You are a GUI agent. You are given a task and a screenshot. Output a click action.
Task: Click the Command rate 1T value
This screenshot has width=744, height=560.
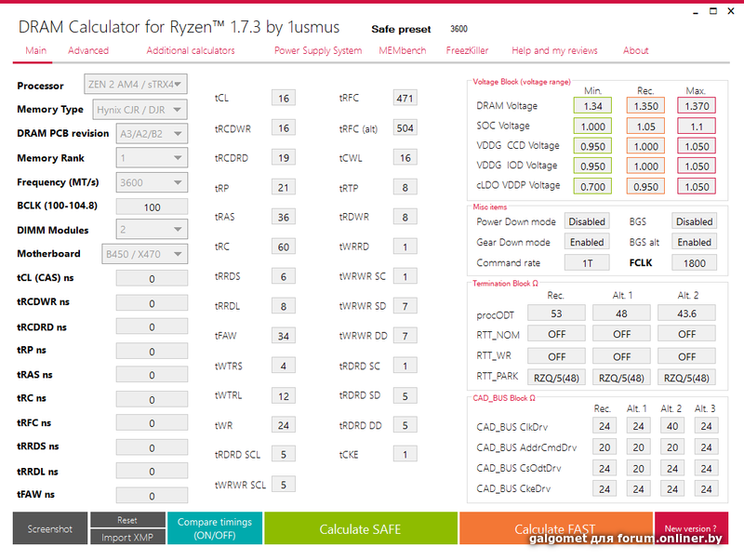[x=587, y=263]
